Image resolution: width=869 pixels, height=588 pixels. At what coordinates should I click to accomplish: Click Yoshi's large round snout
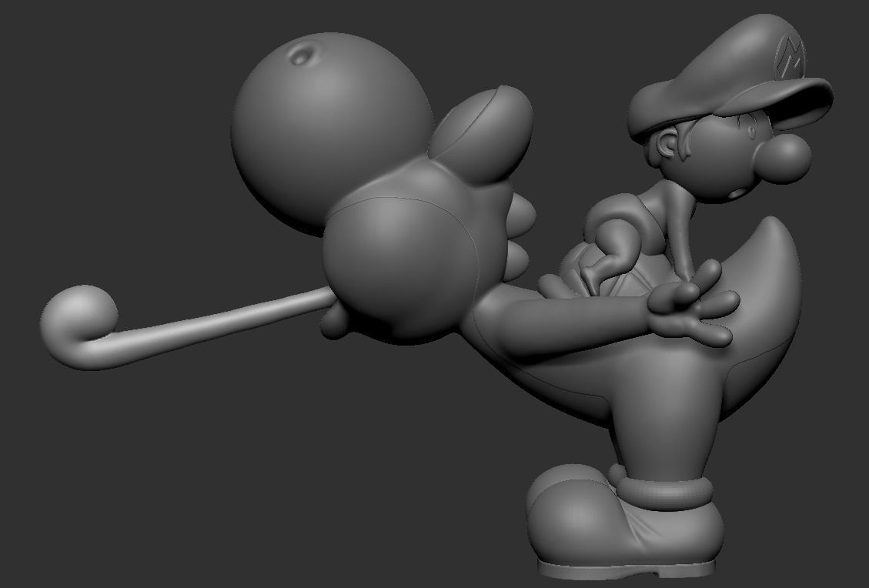click(332, 133)
